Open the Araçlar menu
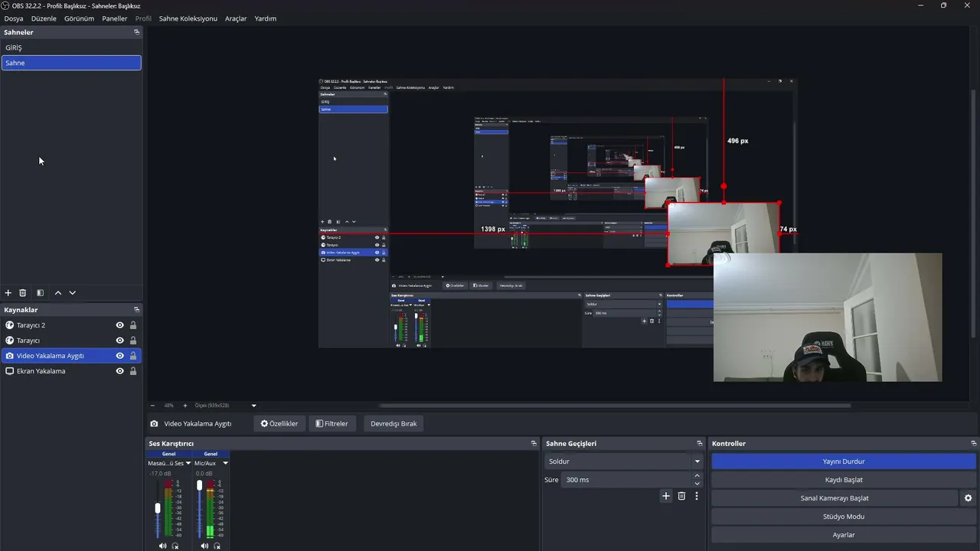Screen dimensions: 980x551 (x=236, y=18)
